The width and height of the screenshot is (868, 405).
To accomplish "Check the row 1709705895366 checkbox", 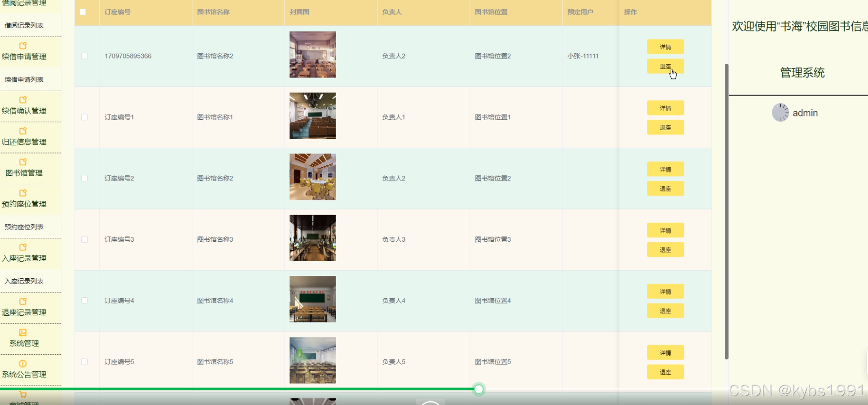I will pyautogui.click(x=85, y=56).
